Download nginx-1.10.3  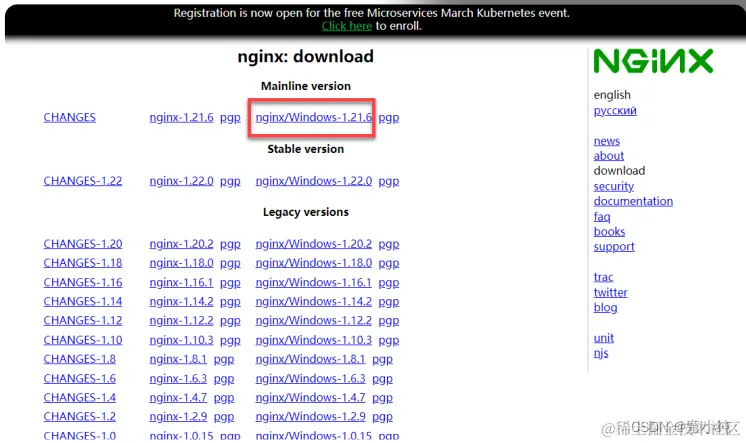(x=181, y=340)
